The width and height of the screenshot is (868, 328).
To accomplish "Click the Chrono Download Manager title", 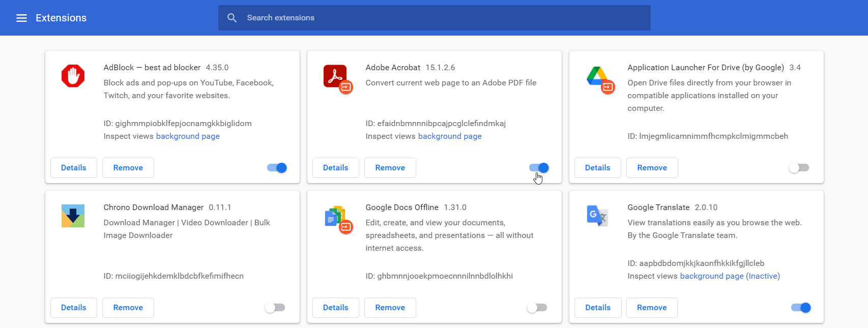I will [x=154, y=207].
